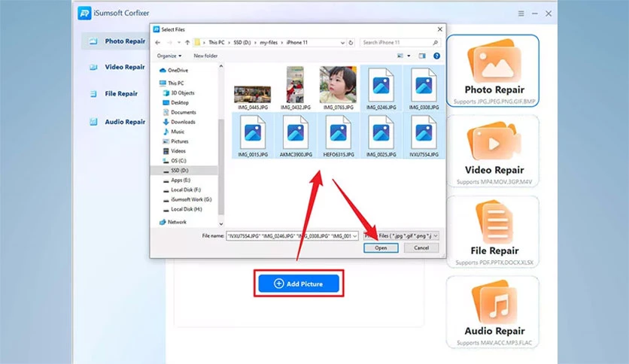Open the large Photo Repair card
Viewport: 629px width, 364px height.
coord(493,71)
